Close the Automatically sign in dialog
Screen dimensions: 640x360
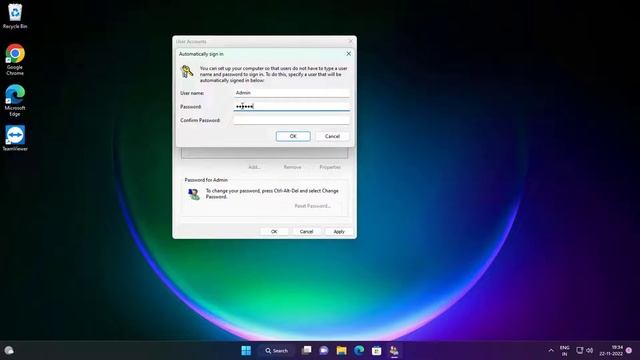coord(349,54)
